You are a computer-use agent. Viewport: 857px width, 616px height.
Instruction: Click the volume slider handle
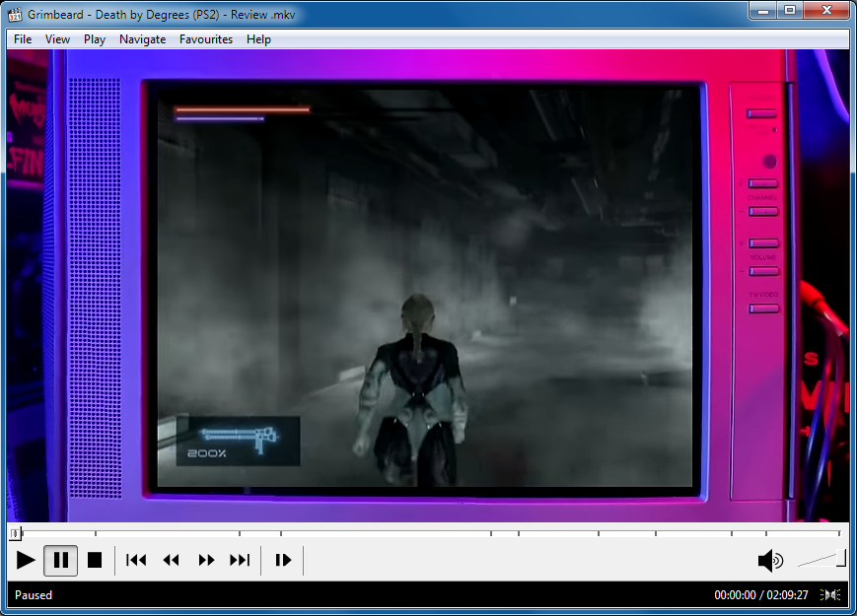841,558
